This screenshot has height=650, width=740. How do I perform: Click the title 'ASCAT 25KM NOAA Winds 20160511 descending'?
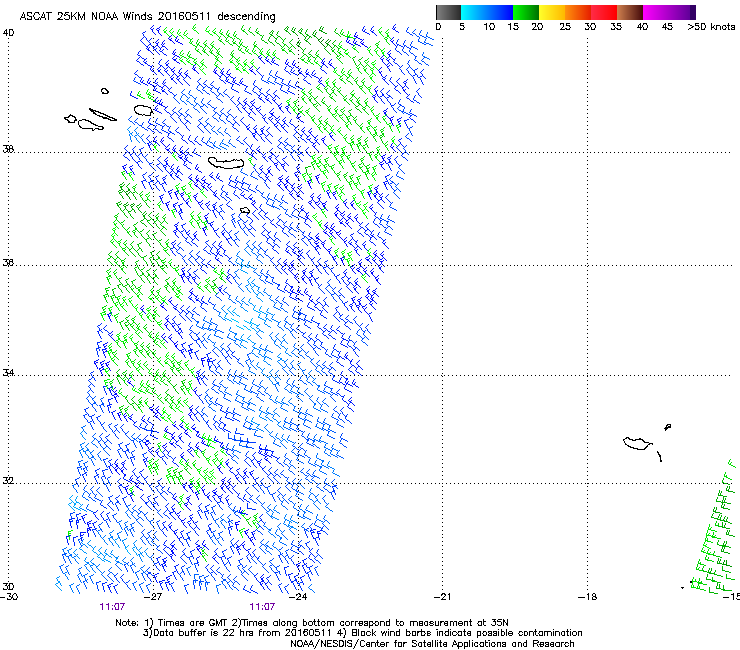[147, 17]
